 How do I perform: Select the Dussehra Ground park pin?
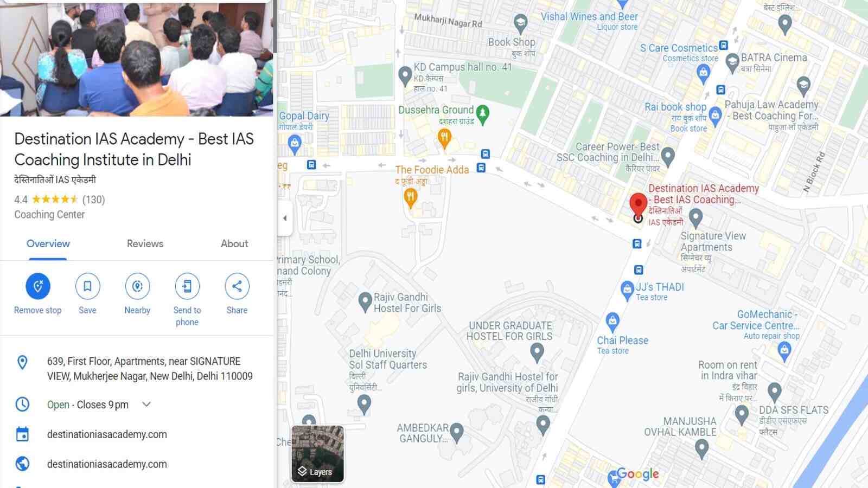tap(483, 114)
